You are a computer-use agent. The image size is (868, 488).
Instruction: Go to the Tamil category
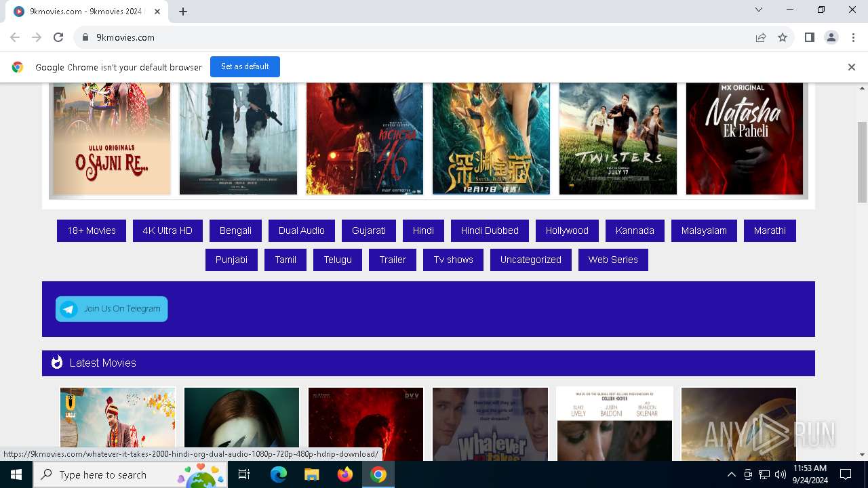pyautogui.click(x=285, y=260)
